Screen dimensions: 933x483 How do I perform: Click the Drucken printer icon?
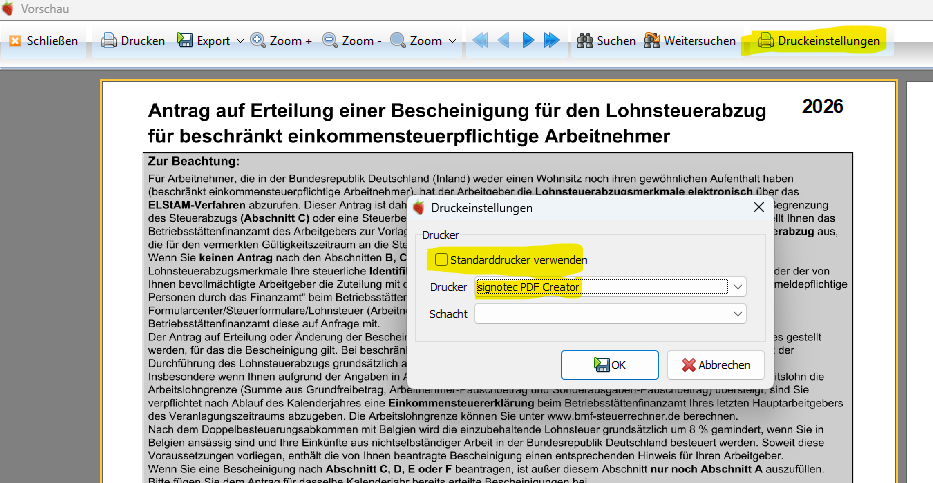[108, 40]
